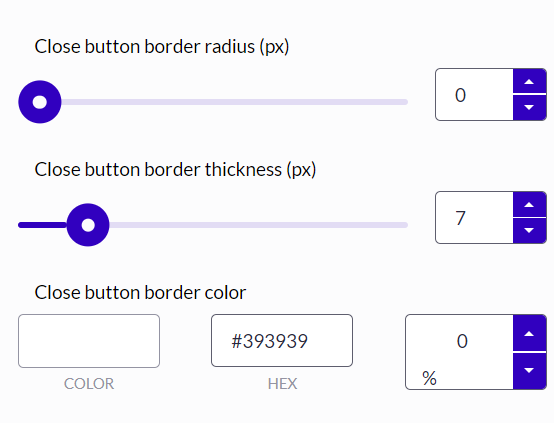The width and height of the screenshot is (554, 423).
Task: Increase border radius with the up arrow
Action: click(x=529, y=81)
